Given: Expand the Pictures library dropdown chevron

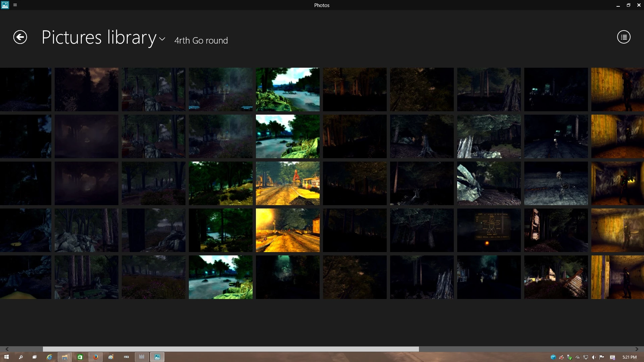Looking at the screenshot, I should 162,39.
